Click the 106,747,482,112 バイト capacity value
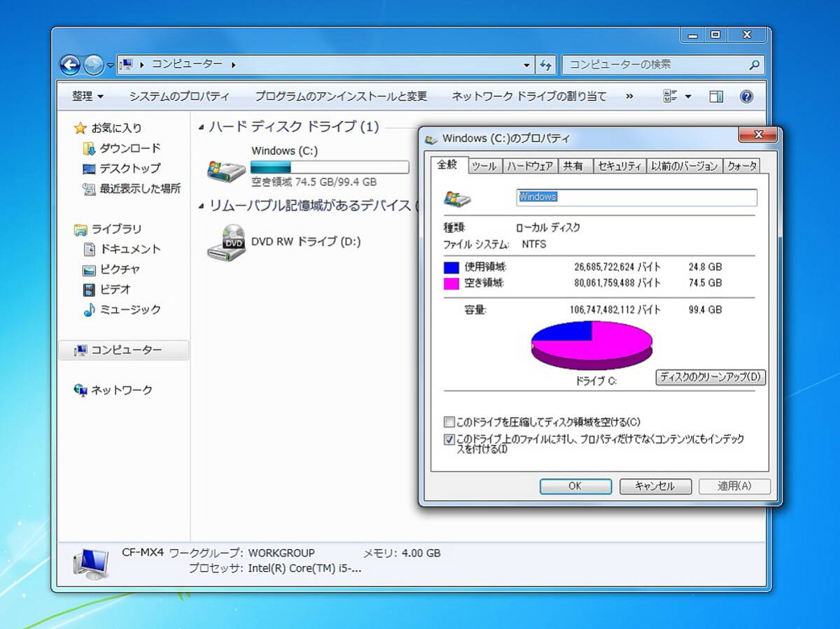Screen dimensions: 840x629 (615, 310)
